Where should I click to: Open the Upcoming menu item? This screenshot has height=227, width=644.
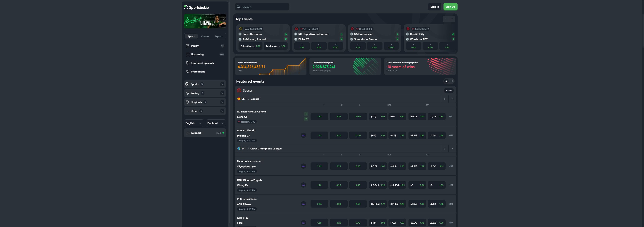(205, 54)
